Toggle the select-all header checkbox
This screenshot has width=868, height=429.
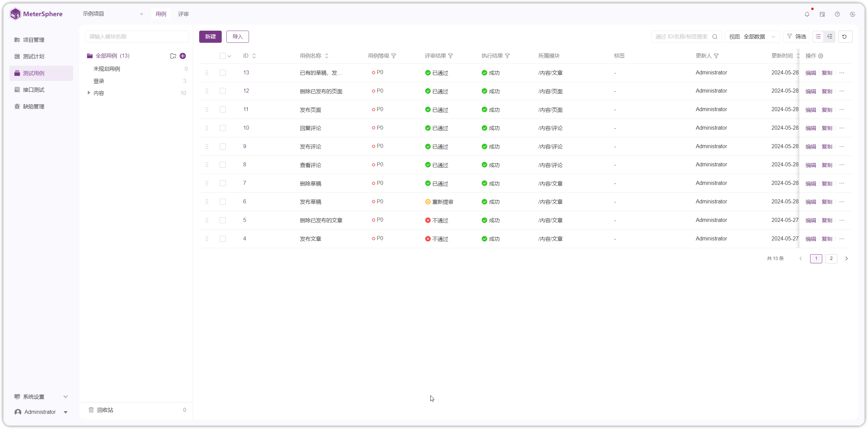[x=222, y=56]
